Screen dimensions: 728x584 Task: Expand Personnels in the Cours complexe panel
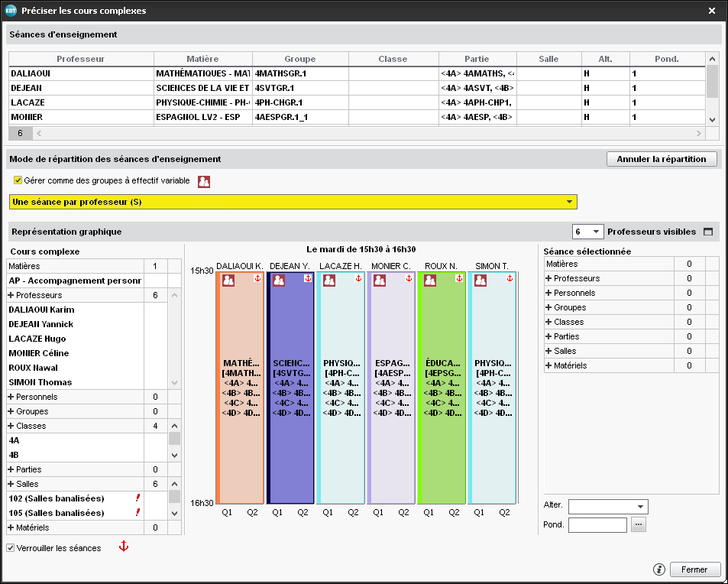tap(11, 397)
